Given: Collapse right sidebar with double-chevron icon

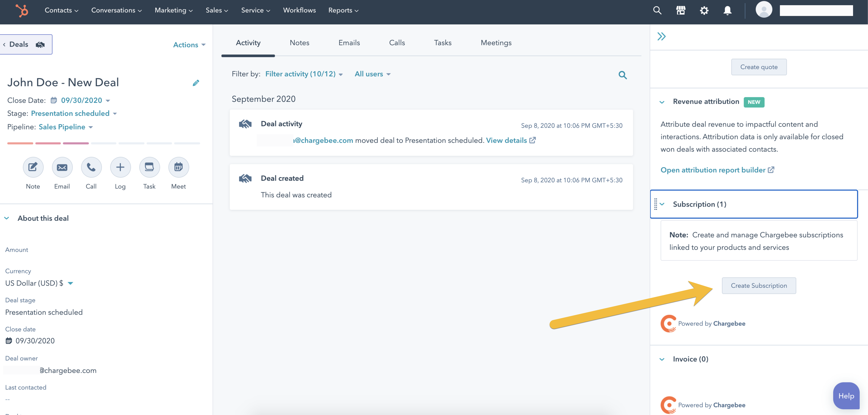Looking at the screenshot, I should click(661, 36).
